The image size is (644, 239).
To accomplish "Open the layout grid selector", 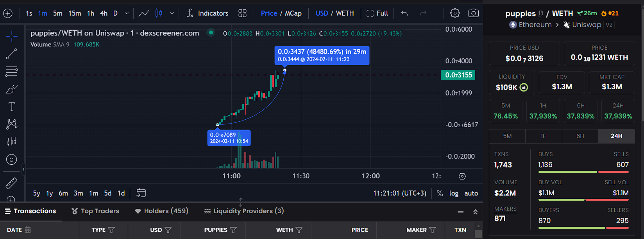I will [242, 13].
